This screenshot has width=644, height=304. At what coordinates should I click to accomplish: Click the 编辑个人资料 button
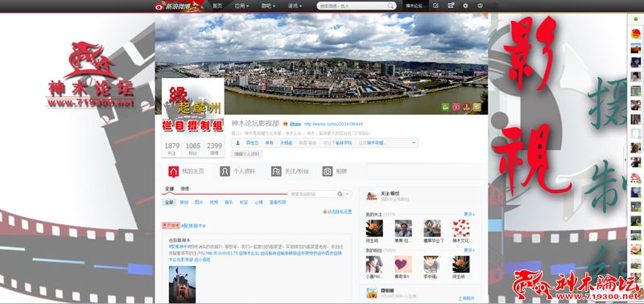point(247,154)
